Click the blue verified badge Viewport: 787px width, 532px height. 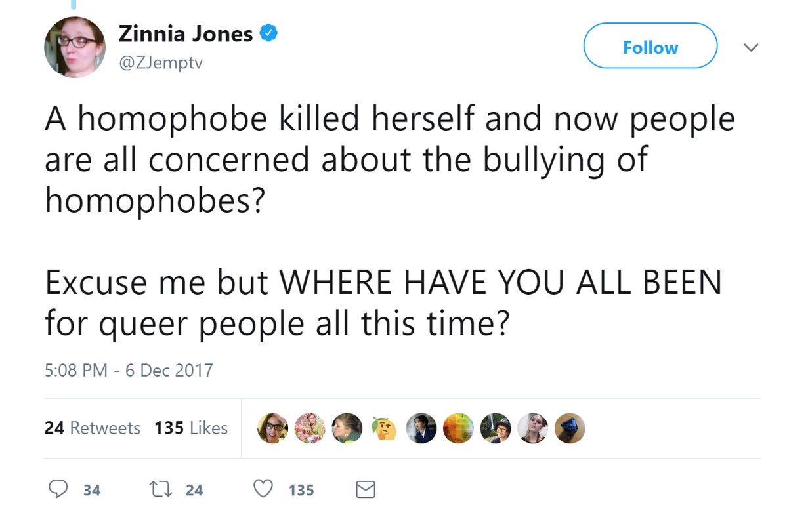269,33
